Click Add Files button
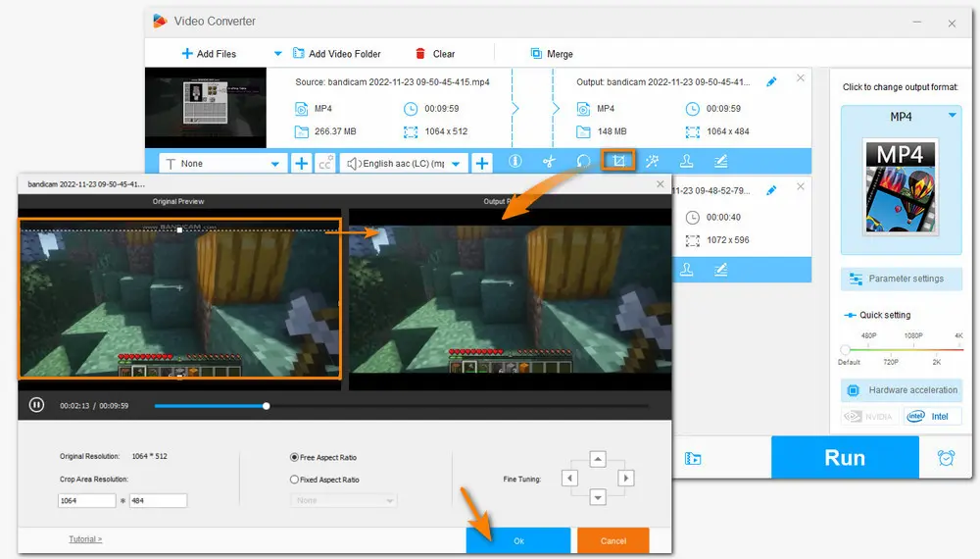Screen dimensions: 980x559 click(x=209, y=54)
